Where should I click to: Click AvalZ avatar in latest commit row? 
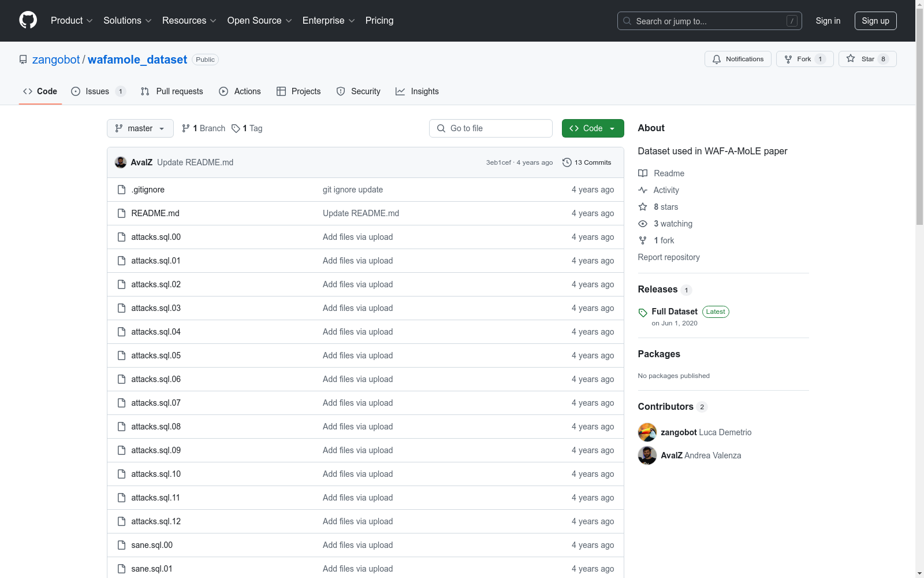coord(121,162)
